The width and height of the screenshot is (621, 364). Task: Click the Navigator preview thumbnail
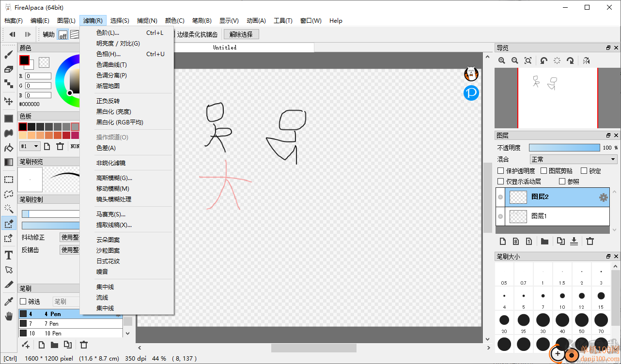click(558, 98)
